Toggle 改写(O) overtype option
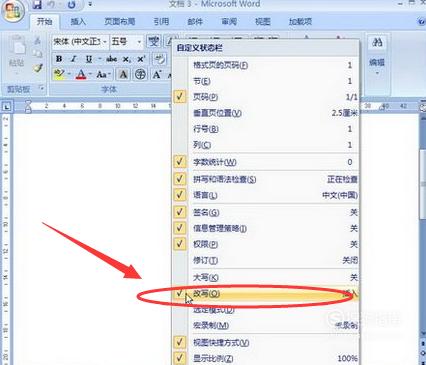This screenshot has width=426, height=365. point(266,294)
